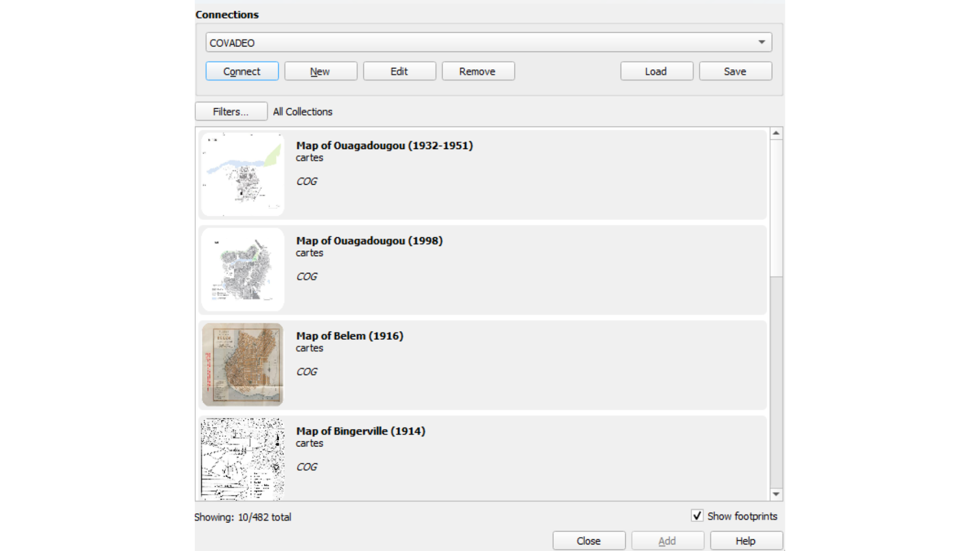
Task: Open Help for this dialog
Action: (x=746, y=541)
